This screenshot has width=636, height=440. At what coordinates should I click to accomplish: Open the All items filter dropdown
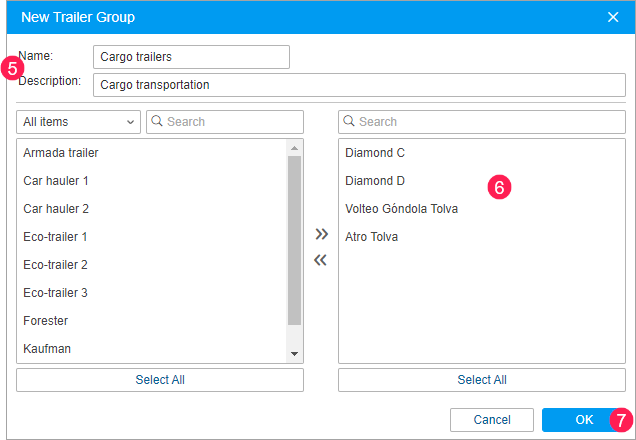pos(79,122)
